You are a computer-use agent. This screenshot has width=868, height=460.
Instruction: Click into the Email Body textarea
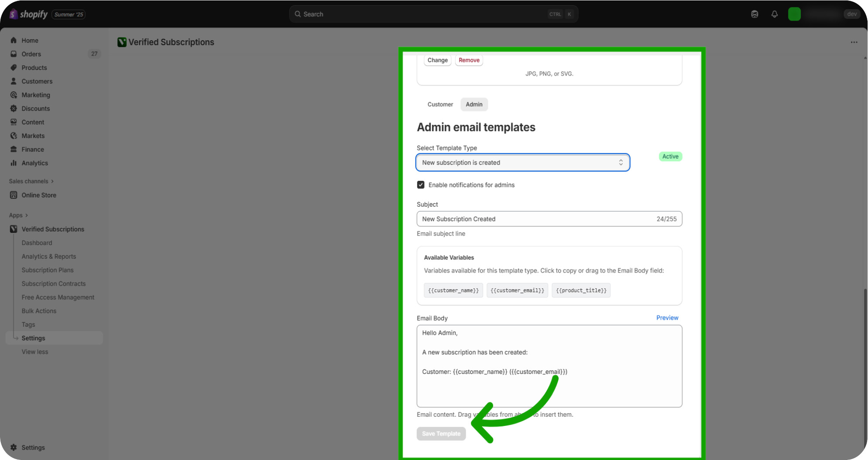[549, 366]
